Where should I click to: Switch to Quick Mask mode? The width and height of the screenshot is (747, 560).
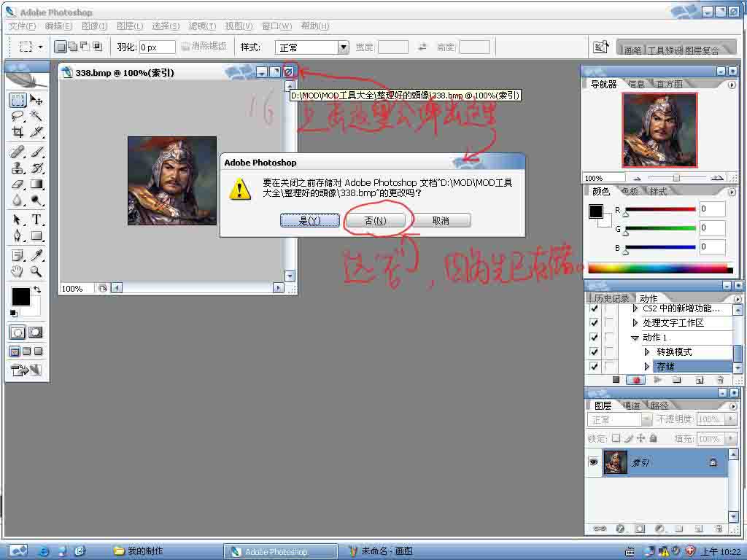click(x=36, y=332)
